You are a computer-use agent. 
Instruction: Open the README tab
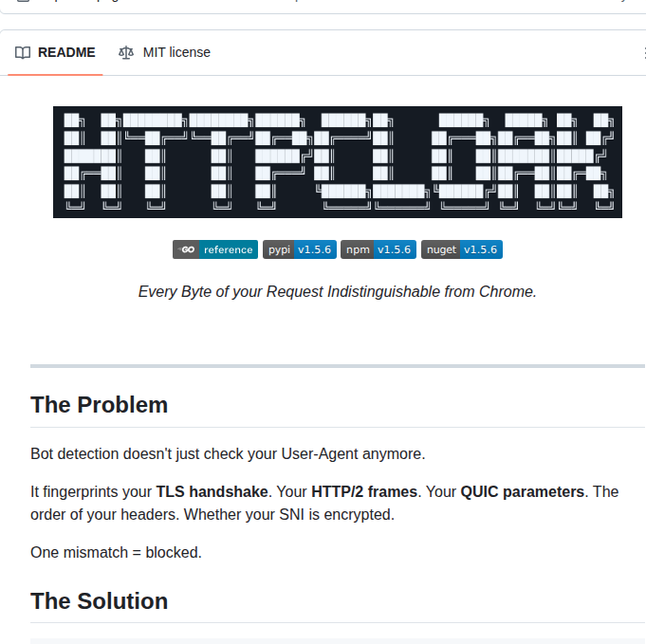pos(55,53)
